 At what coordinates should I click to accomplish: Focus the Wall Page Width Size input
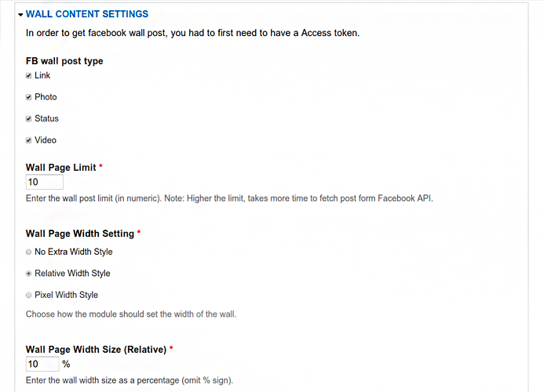pyautogui.click(x=42, y=364)
